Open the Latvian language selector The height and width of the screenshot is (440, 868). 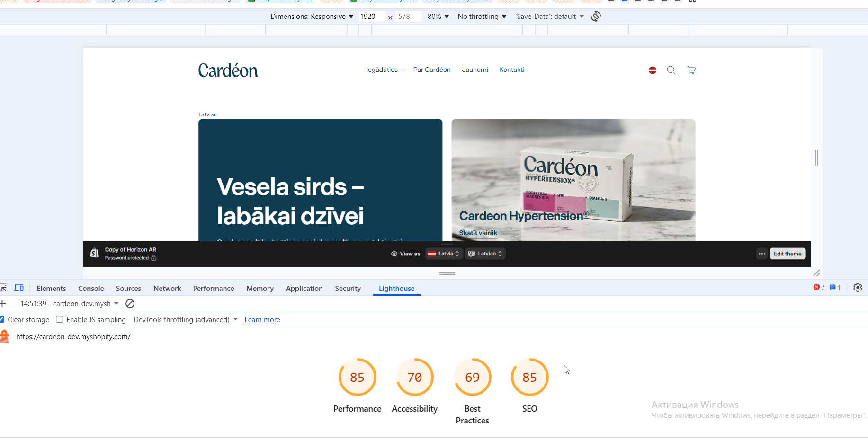click(x=485, y=254)
